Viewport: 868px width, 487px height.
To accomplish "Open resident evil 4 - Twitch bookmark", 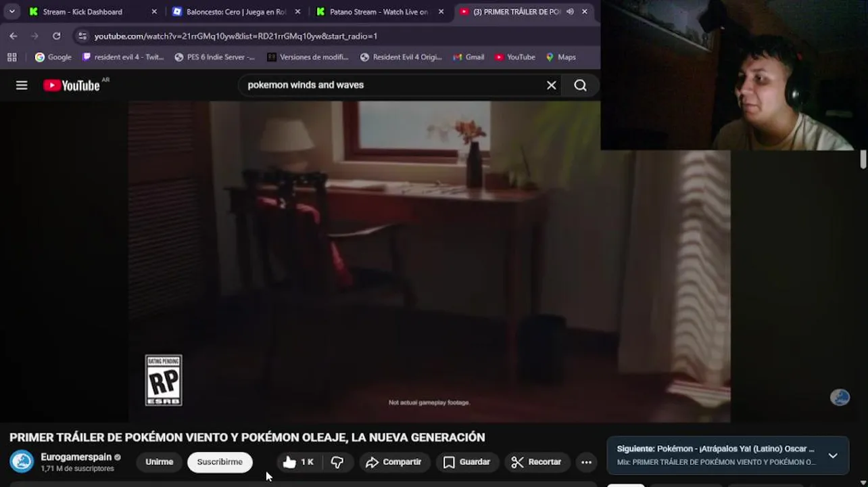I will (x=123, y=57).
